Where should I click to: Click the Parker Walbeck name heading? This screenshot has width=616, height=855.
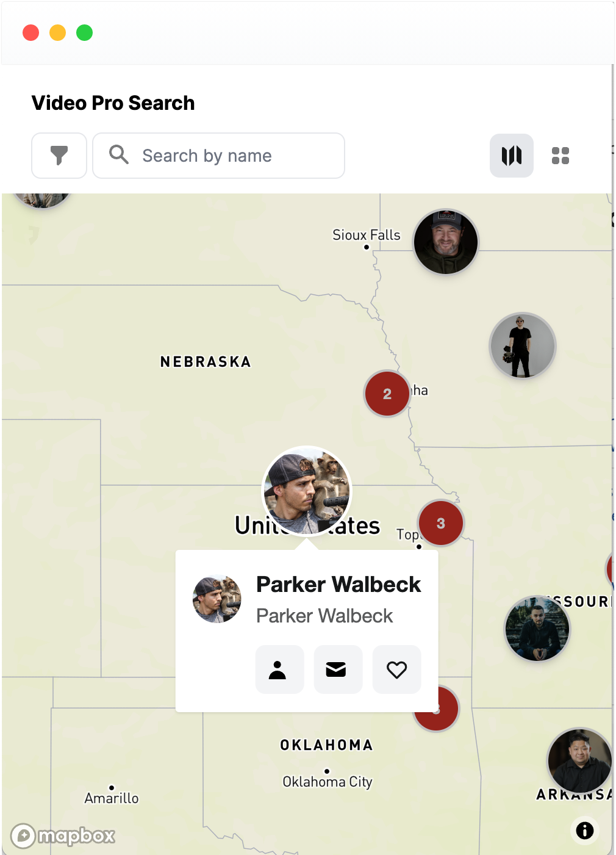(338, 584)
